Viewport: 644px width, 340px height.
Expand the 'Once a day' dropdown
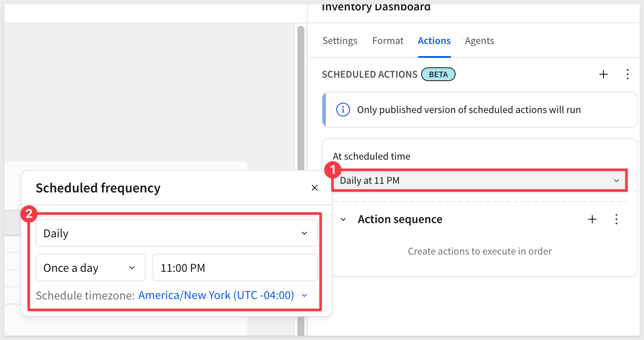[90, 268]
